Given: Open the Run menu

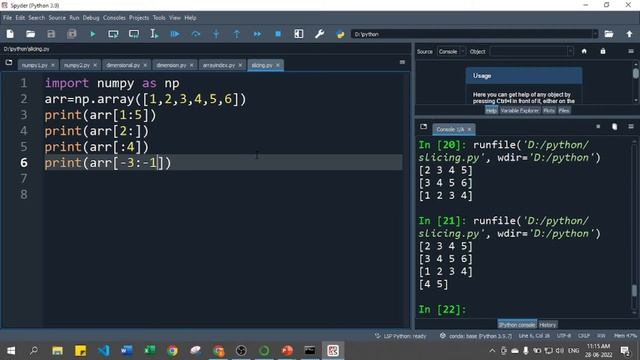Looking at the screenshot, I should pos(74,18).
